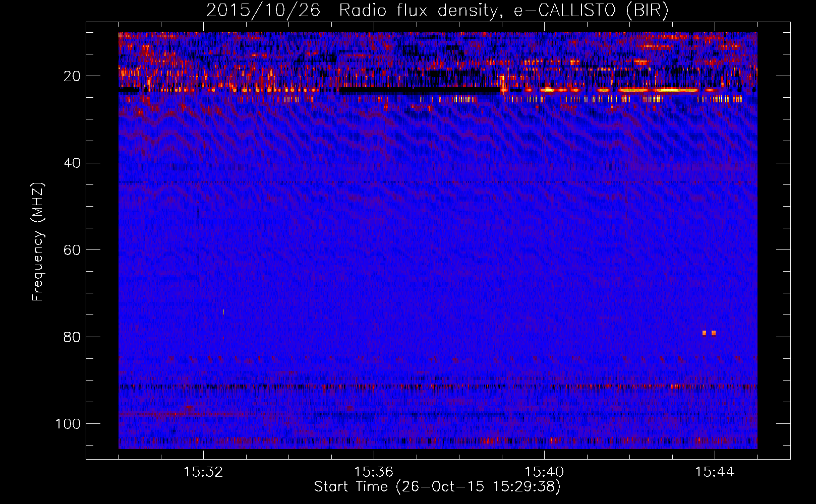Click the bright yellow emission streak near 15:43

(675, 90)
